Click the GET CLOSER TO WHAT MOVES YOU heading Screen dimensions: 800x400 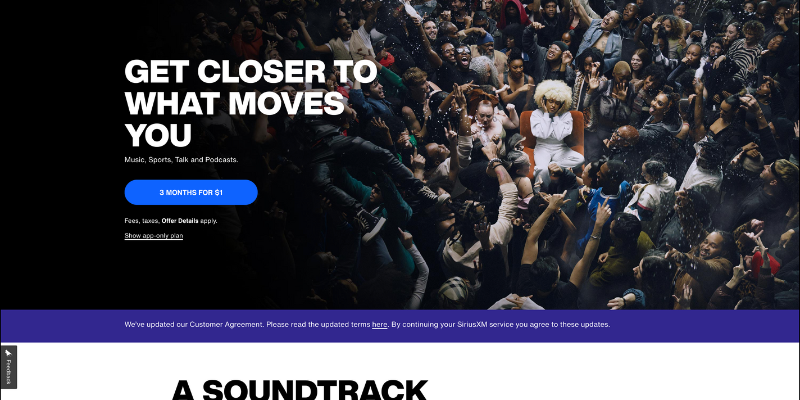(x=251, y=104)
